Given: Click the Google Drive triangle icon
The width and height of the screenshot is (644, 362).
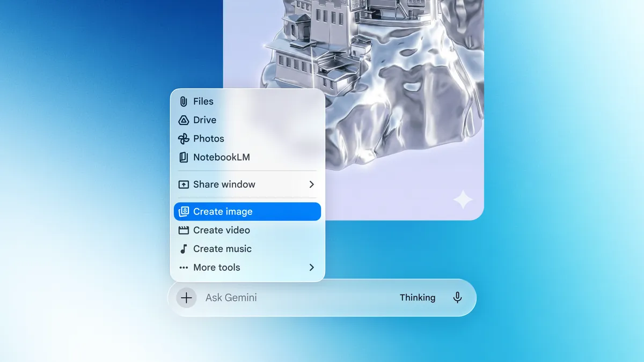Looking at the screenshot, I should pyautogui.click(x=184, y=120).
